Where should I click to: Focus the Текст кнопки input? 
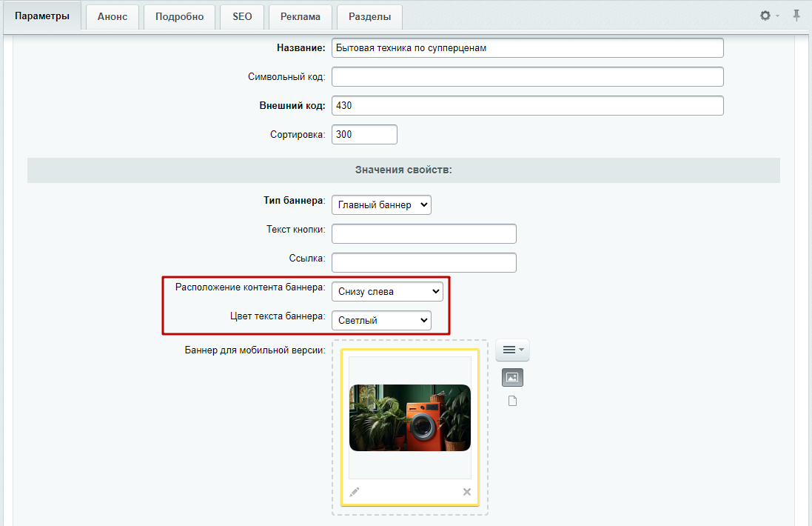point(424,233)
